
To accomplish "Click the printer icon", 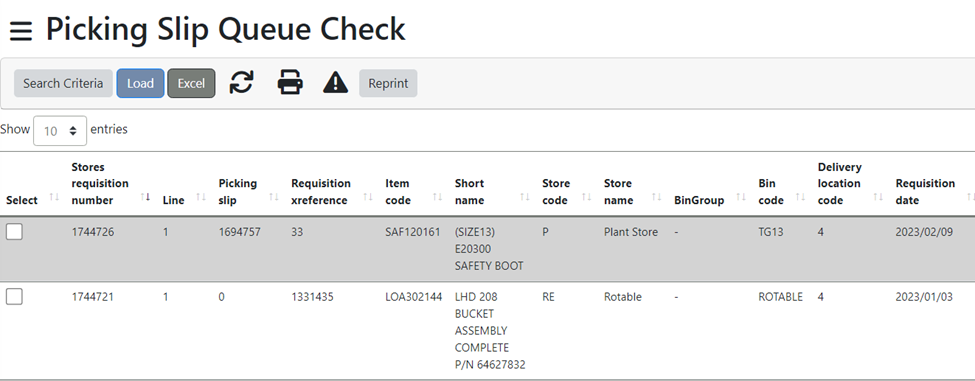I will coord(290,83).
